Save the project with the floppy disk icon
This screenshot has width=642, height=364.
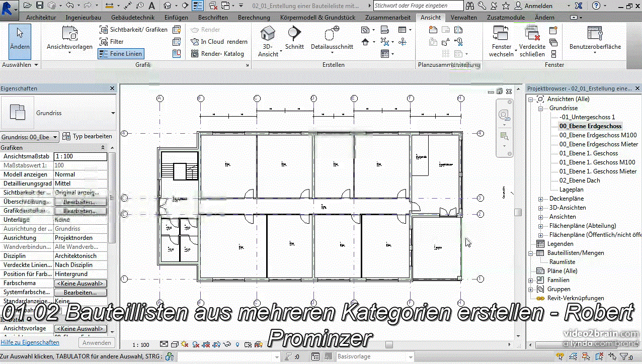39,6
